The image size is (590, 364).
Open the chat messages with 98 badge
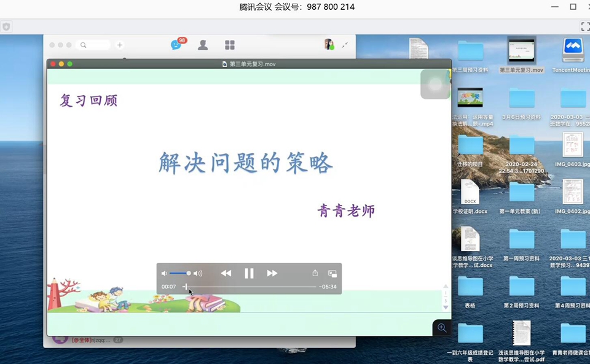point(176,45)
